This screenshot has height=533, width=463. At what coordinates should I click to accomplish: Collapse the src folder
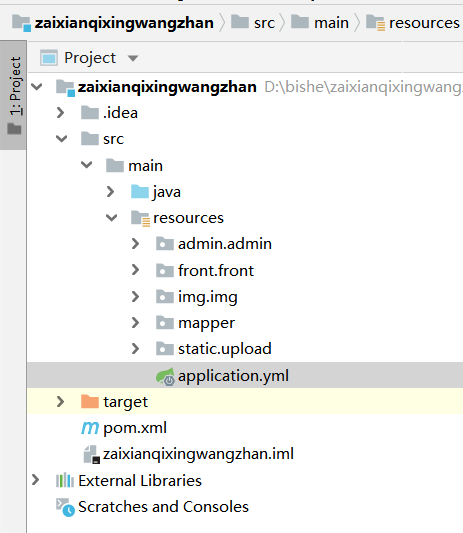click(x=61, y=139)
